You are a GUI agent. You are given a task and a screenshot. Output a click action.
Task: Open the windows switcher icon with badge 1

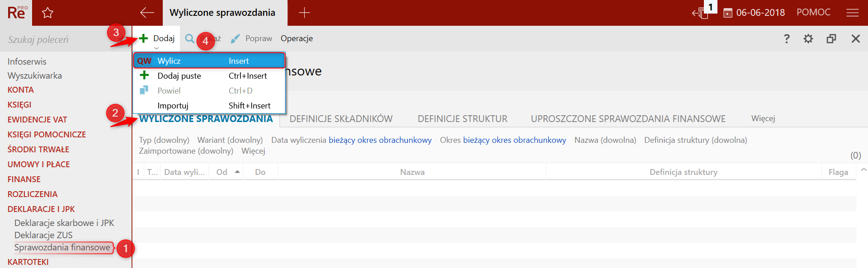pyautogui.click(x=700, y=13)
